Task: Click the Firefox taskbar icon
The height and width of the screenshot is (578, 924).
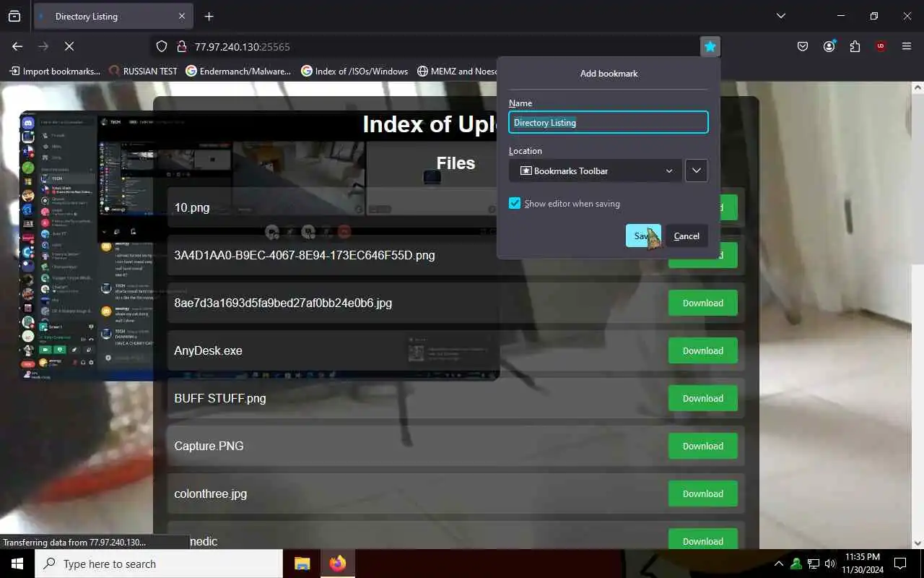Action: pyautogui.click(x=337, y=564)
